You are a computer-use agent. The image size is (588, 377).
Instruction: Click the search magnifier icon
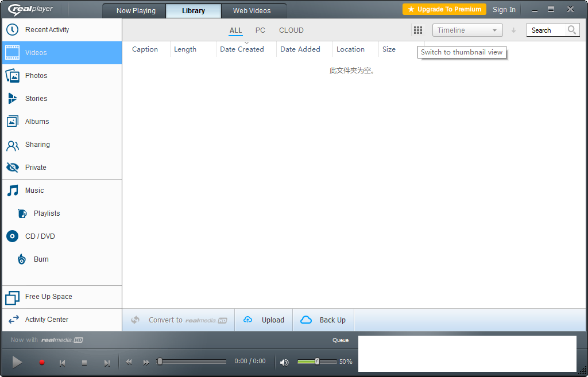click(571, 30)
